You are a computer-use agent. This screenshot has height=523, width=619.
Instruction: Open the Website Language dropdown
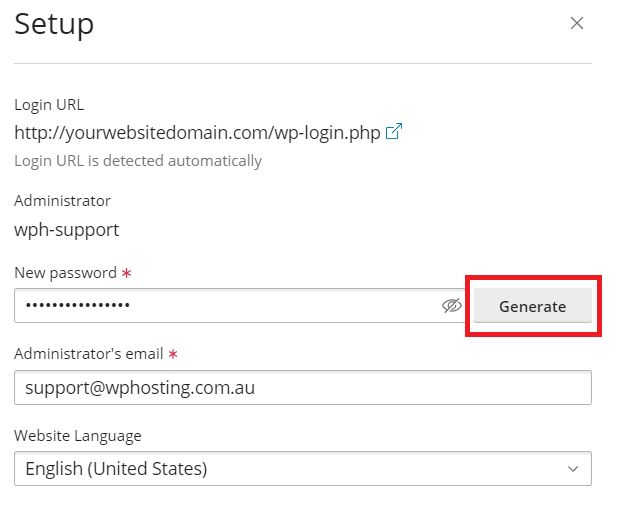point(302,468)
